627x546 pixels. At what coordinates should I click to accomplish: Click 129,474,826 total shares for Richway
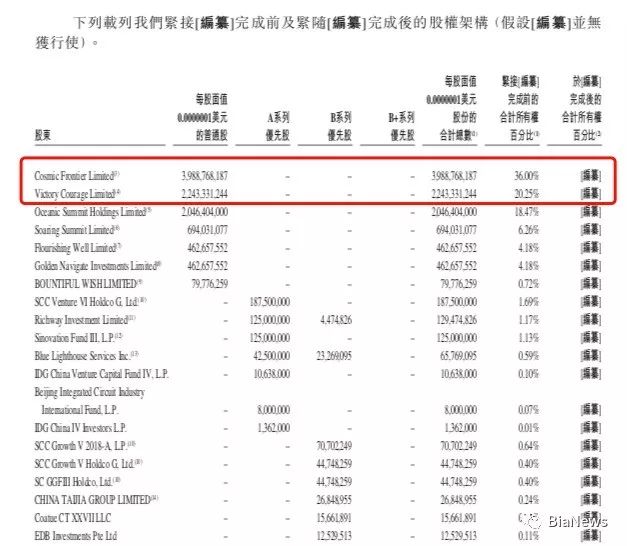(x=456, y=320)
